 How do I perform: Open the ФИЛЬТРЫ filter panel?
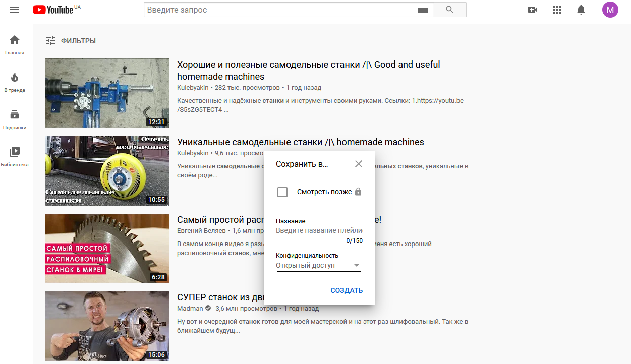click(71, 41)
